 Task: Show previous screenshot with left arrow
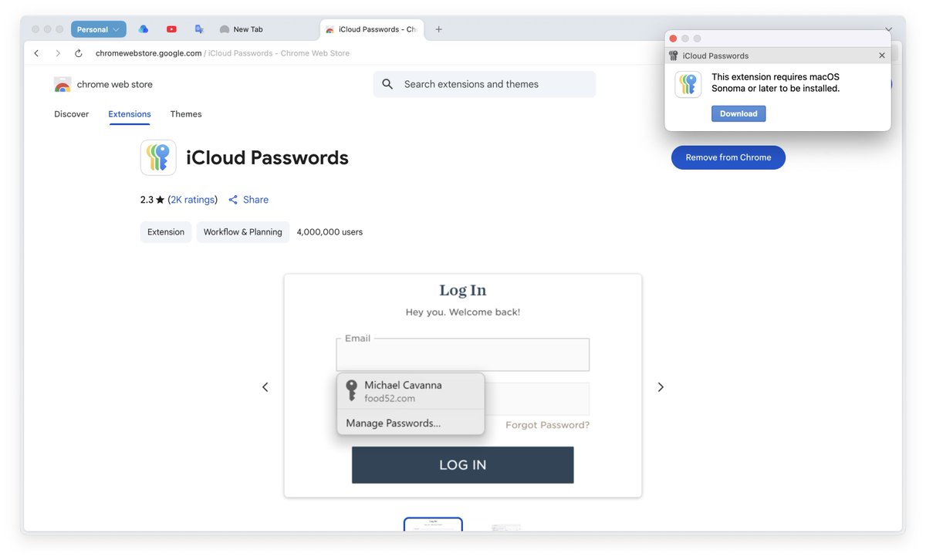coord(265,387)
